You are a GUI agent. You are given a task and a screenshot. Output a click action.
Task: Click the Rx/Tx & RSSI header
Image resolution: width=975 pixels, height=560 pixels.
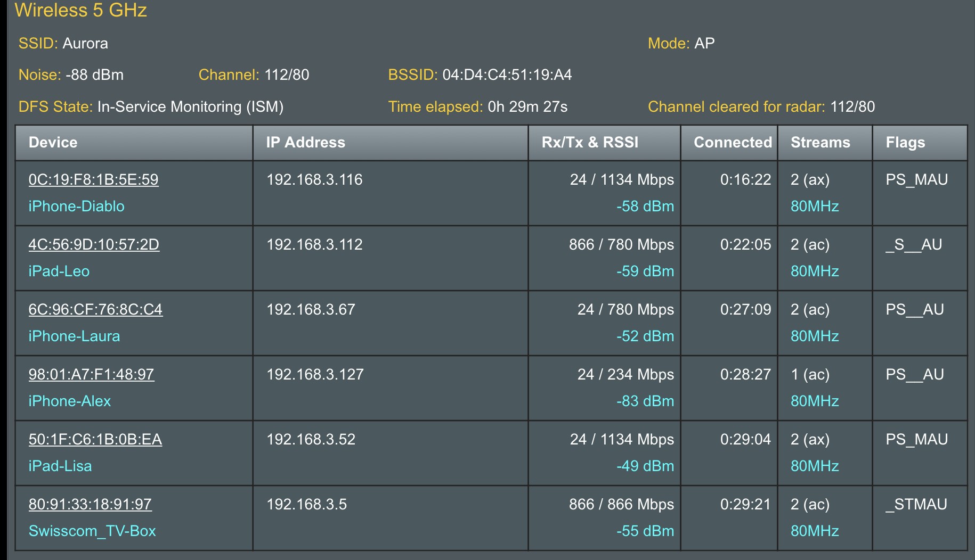pyautogui.click(x=589, y=142)
